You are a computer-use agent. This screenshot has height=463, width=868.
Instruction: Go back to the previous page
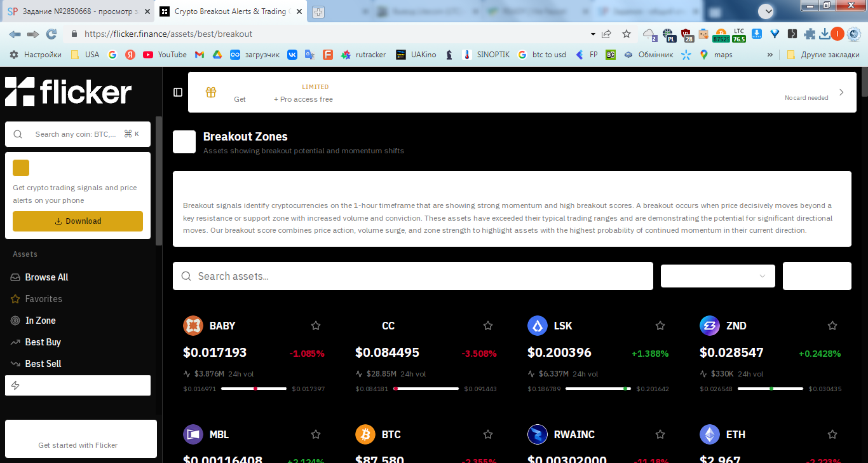[x=15, y=34]
